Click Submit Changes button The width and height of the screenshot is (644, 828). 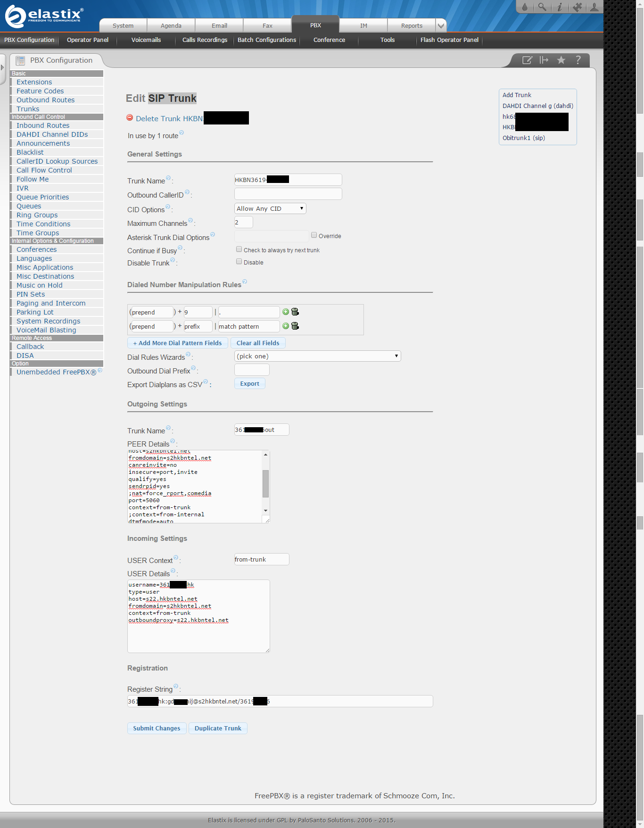pyautogui.click(x=157, y=729)
